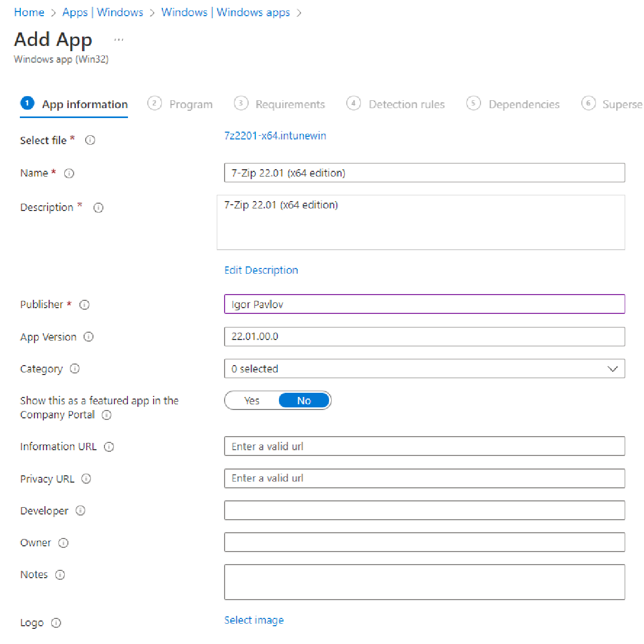The image size is (644, 644).
Task: Click the Description info icon
Action: tap(98, 208)
